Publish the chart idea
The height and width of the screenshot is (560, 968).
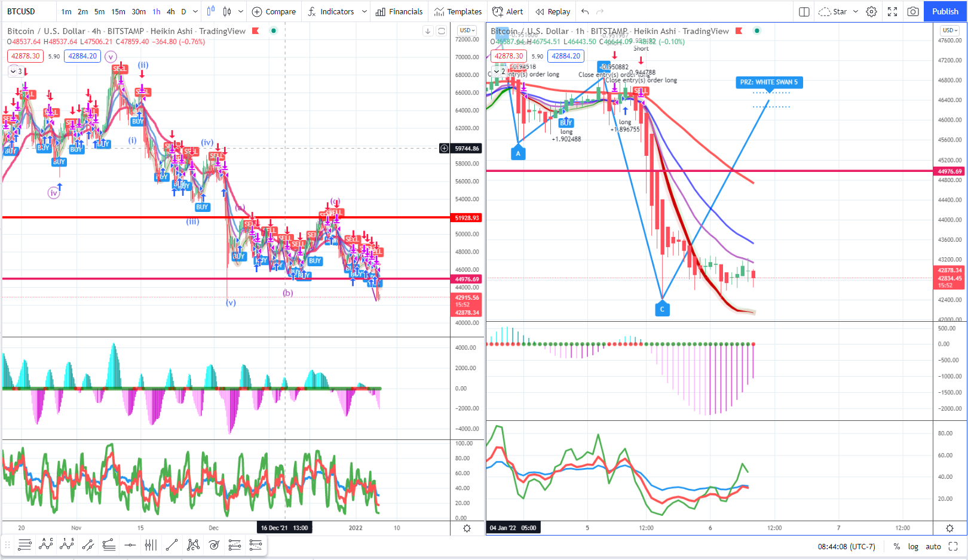pos(945,11)
